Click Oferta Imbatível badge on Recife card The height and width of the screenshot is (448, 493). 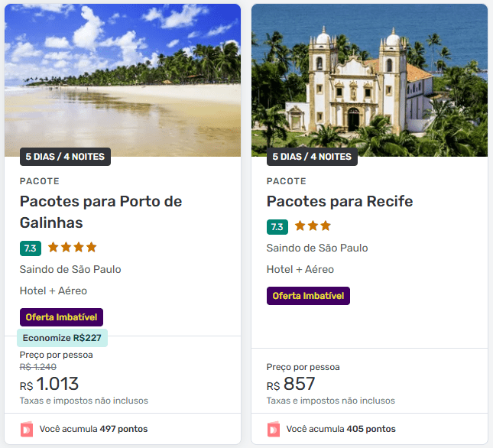(x=308, y=295)
